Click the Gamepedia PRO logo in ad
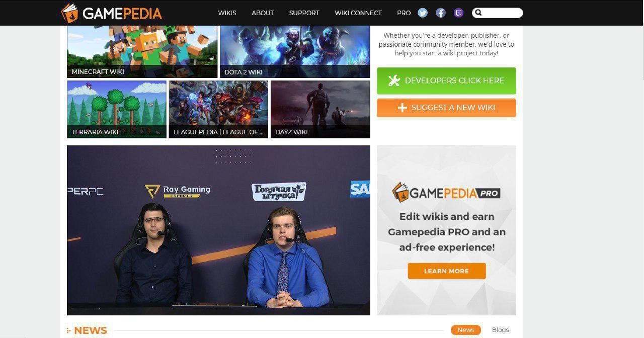 [446, 193]
